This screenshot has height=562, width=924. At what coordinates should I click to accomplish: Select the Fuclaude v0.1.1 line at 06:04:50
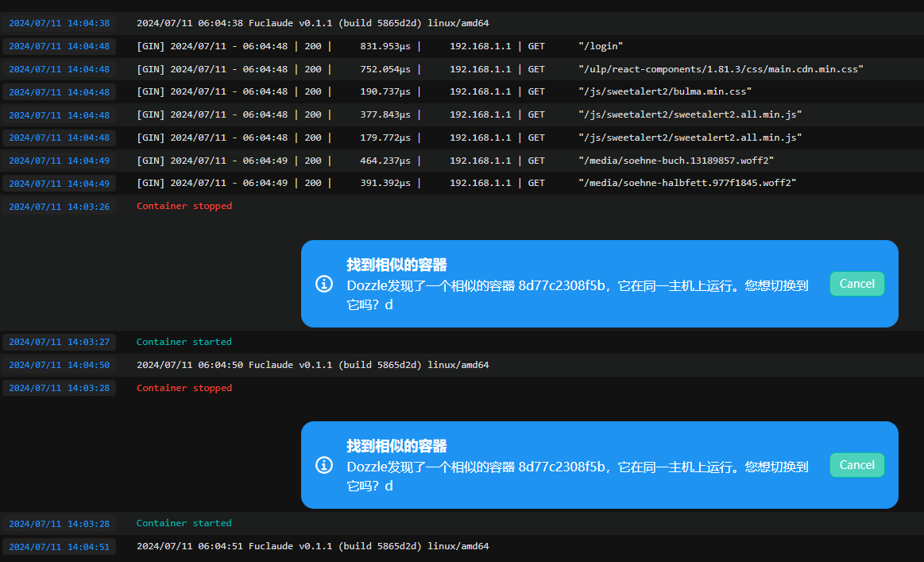313,364
